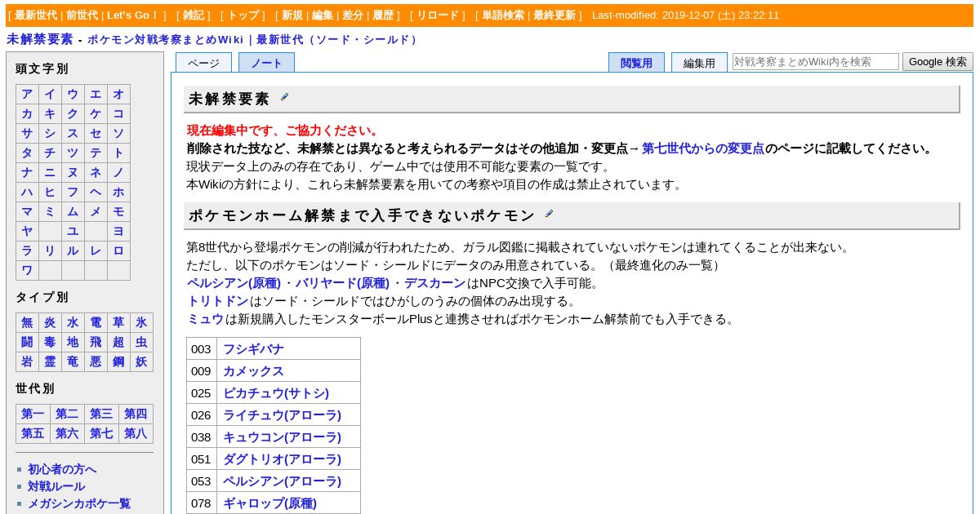
Task: Select ノ in the 頭文字別 grid
Action: point(118,172)
